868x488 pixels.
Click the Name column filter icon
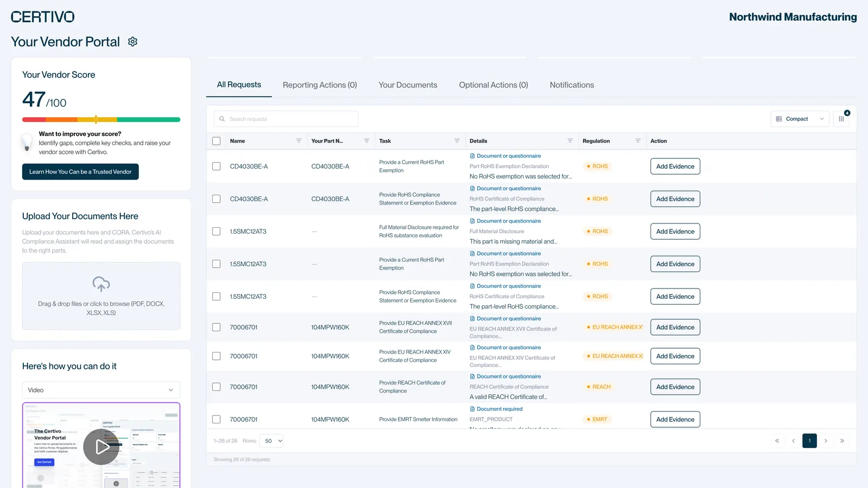click(x=299, y=141)
